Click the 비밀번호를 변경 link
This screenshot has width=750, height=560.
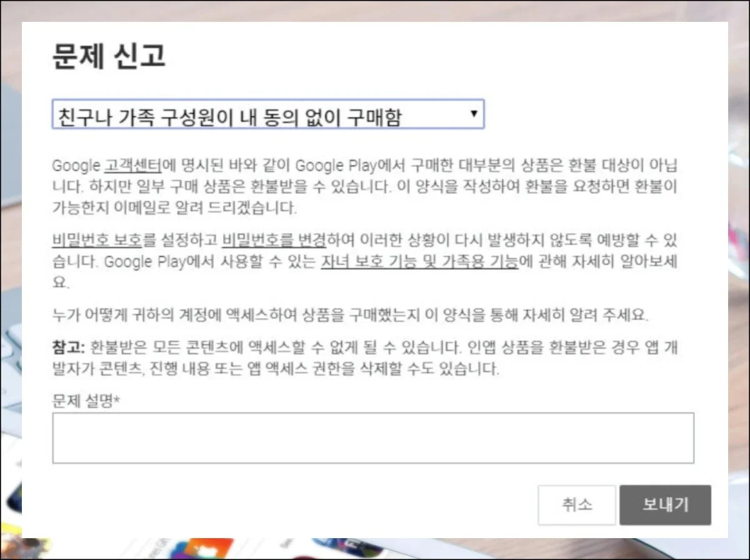[x=274, y=241]
